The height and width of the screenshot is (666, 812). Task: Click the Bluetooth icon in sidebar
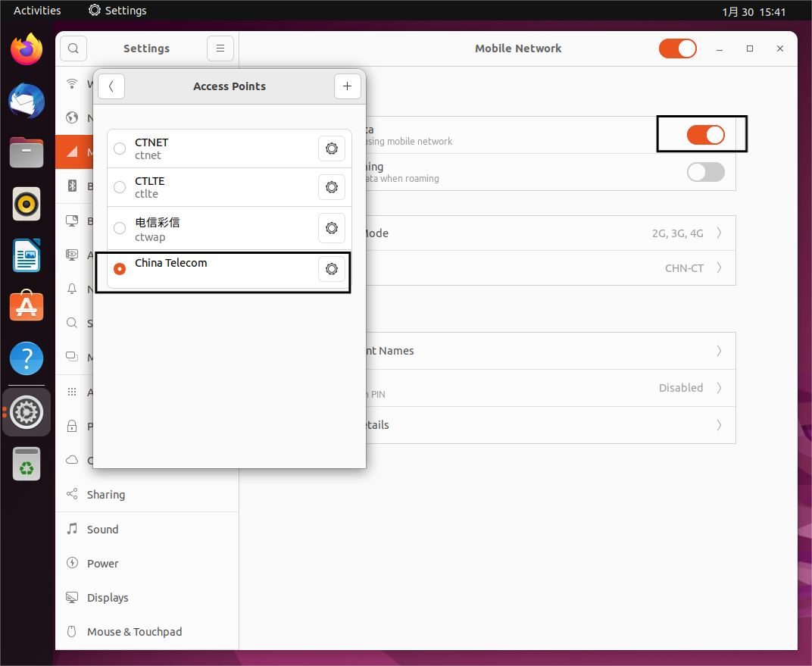(x=72, y=186)
